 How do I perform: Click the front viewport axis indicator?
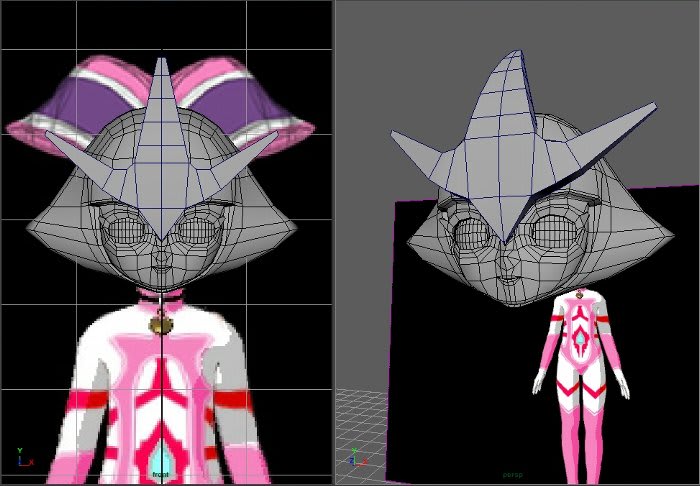[25, 457]
